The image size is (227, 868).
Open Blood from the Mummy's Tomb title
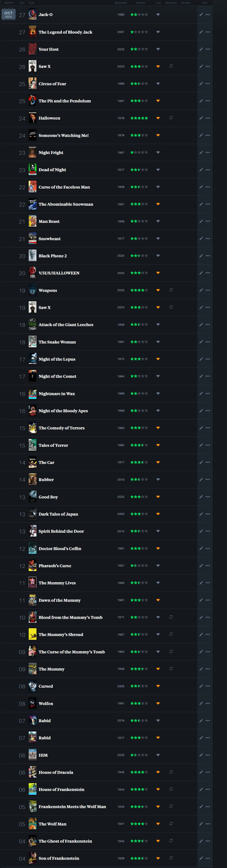(71, 617)
